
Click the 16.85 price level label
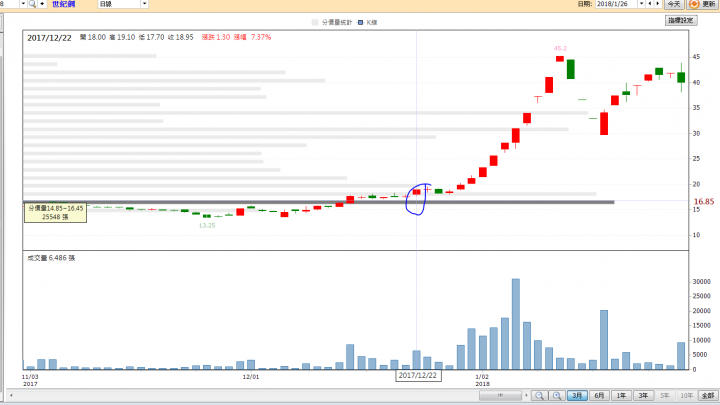coord(704,202)
